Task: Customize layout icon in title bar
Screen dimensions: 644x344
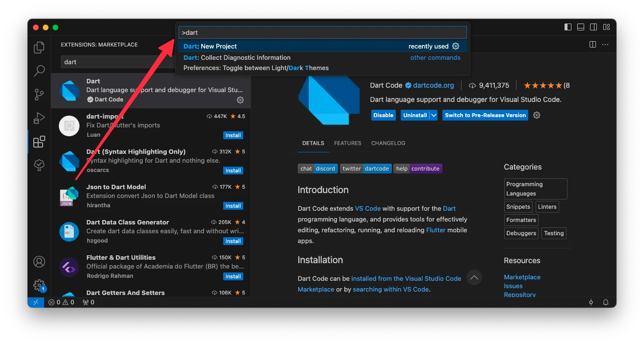Action: coord(607,27)
